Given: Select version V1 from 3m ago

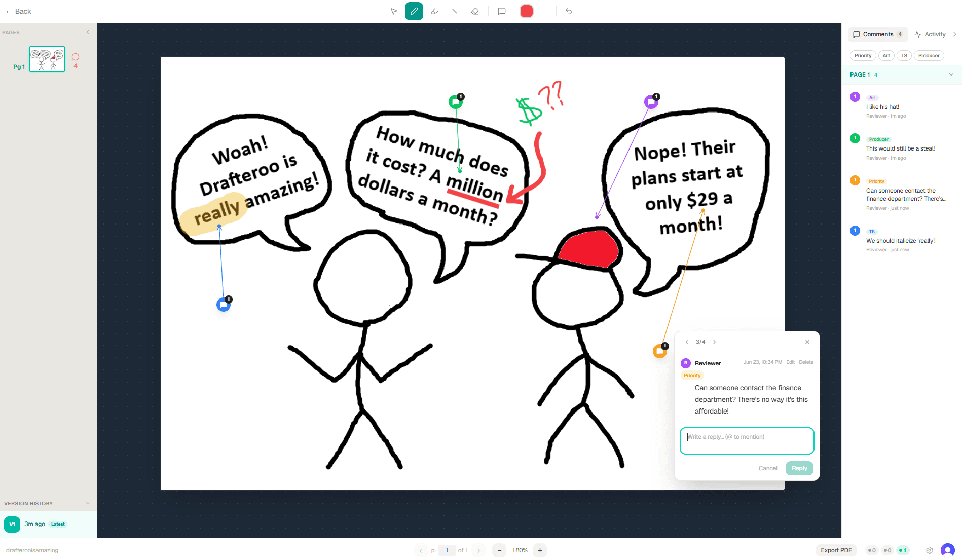Looking at the screenshot, I should (48, 524).
